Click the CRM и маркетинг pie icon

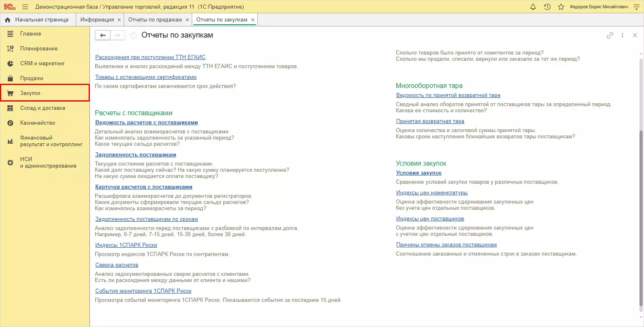[x=10, y=64]
